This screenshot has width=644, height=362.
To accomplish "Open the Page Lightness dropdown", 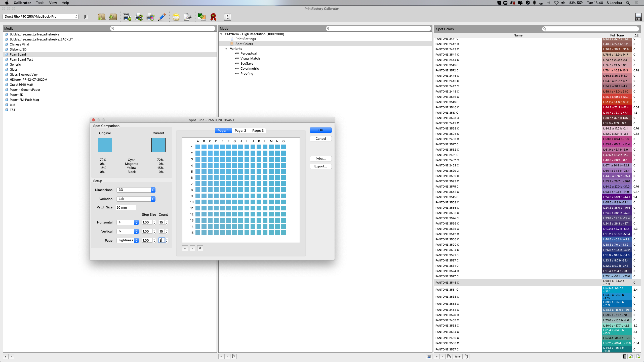I will pyautogui.click(x=128, y=241).
